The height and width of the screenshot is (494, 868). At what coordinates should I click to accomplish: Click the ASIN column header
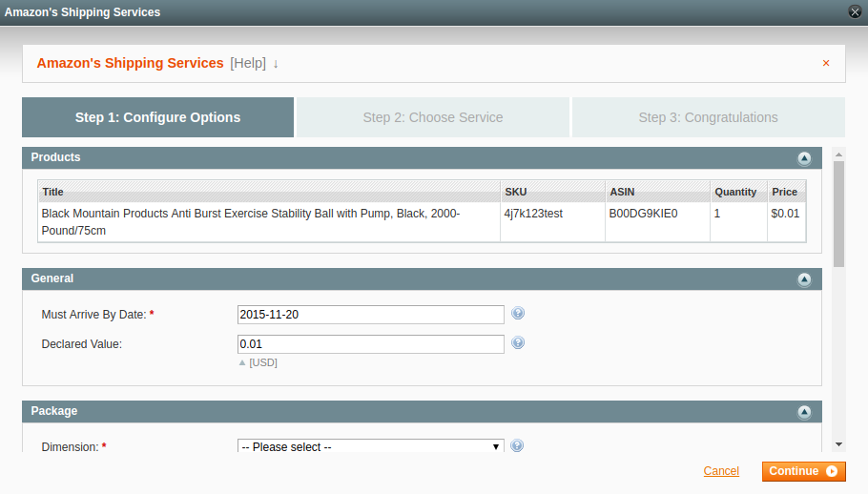pos(657,192)
